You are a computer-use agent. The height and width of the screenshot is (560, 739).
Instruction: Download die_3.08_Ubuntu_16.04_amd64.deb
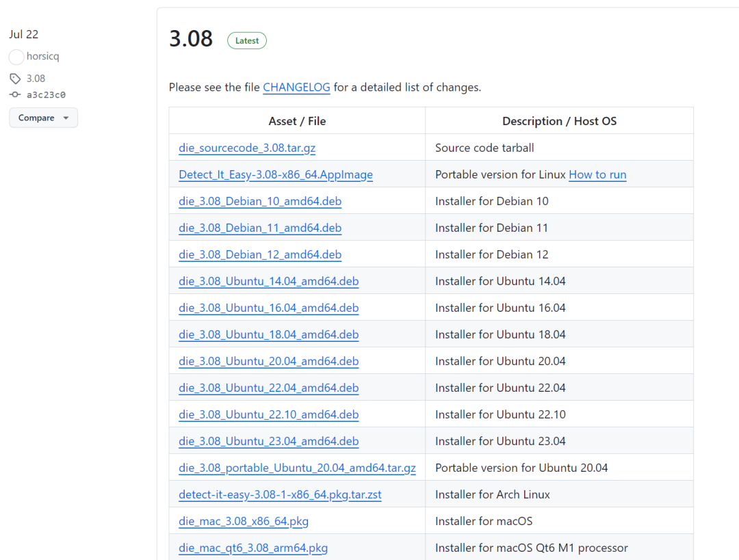[269, 308]
